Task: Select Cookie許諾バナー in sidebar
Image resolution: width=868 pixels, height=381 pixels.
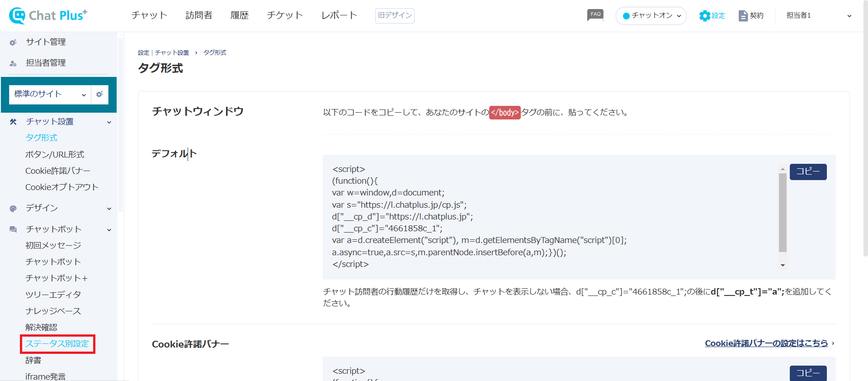Action: pyautogui.click(x=58, y=171)
